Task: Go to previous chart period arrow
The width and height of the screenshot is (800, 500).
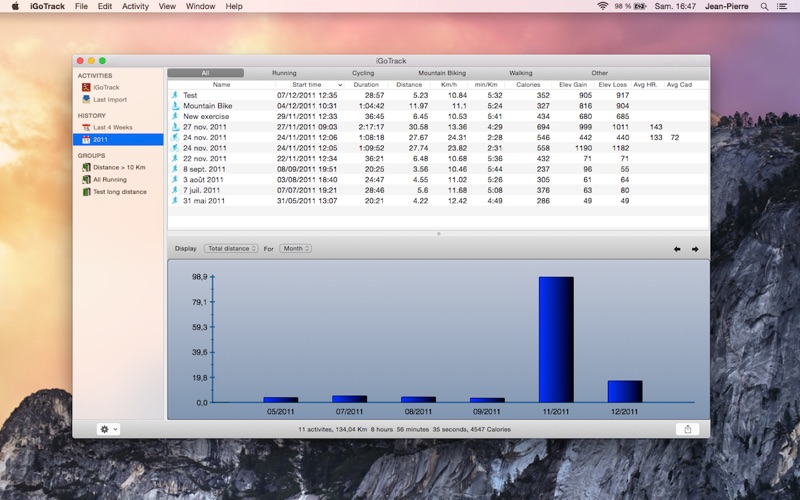Action: [x=677, y=249]
